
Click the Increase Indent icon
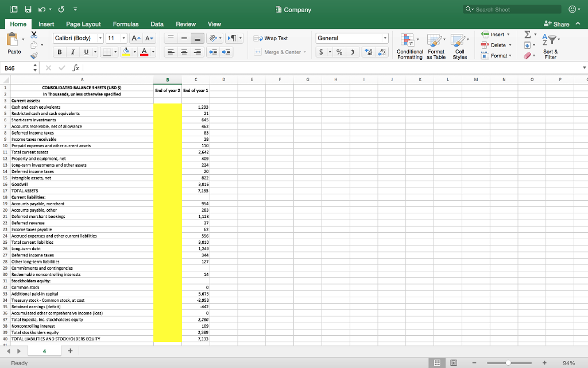click(x=226, y=52)
